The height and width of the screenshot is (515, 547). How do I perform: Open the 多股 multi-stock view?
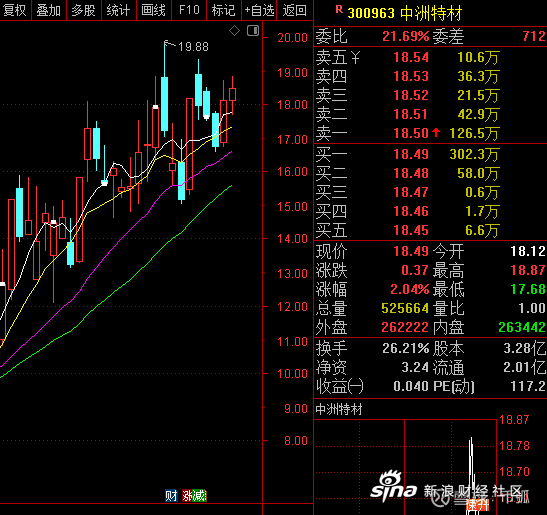coord(84,10)
